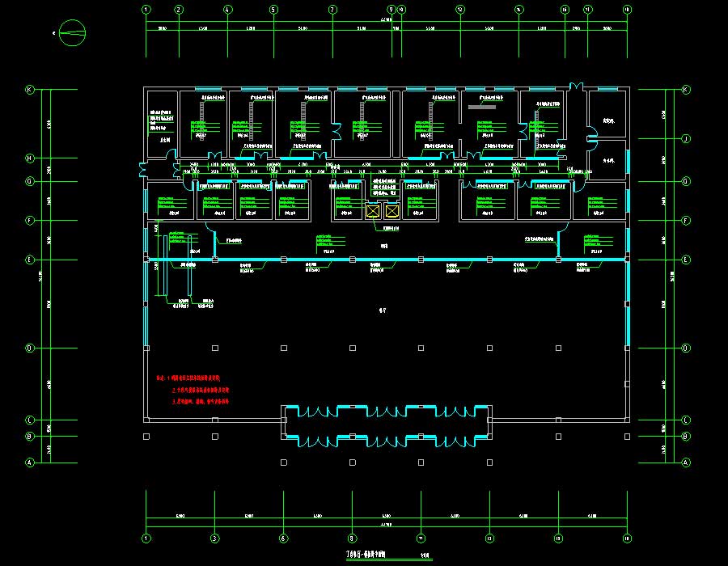Click grid bubble 18 on top axis
Viewport: 728px width, 566px height.
coord(627,10)
